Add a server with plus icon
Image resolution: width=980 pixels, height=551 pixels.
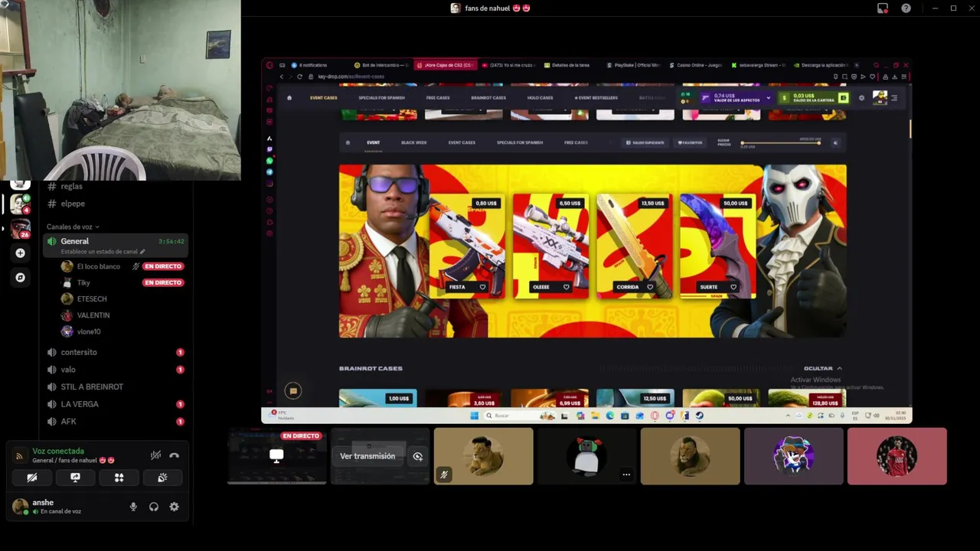pos(20,253)
